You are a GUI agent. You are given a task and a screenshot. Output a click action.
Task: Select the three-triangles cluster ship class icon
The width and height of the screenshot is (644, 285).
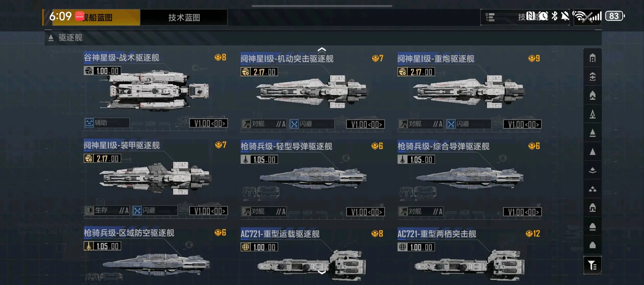pos(592,189)
